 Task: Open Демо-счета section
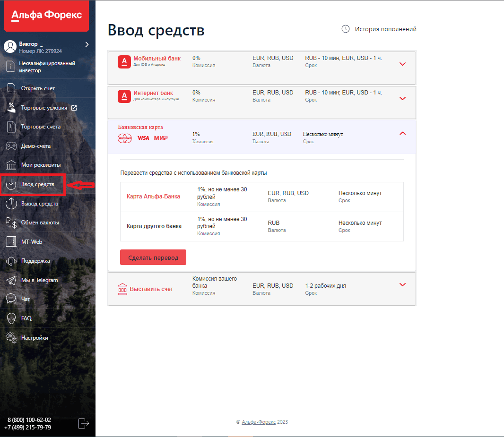35,146
